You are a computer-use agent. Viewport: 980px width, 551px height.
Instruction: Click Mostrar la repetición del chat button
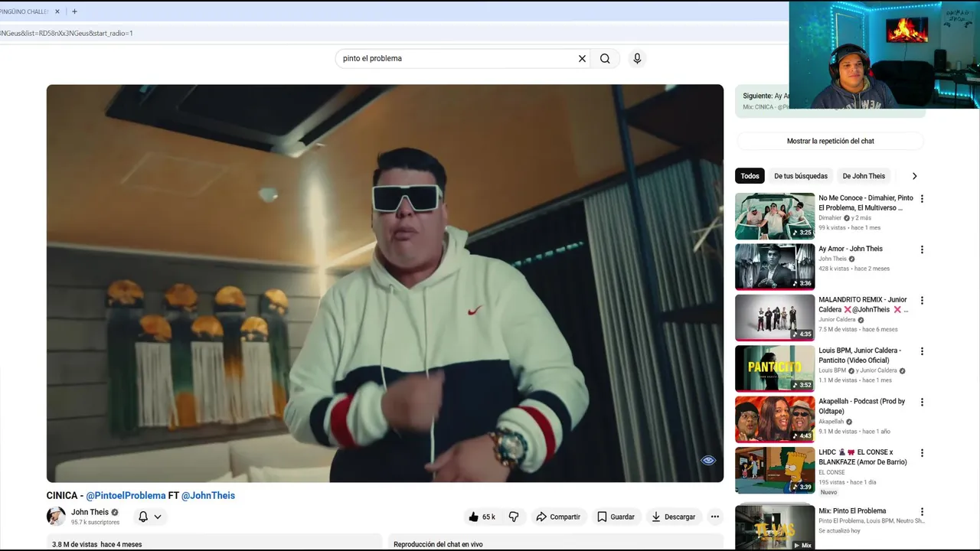pos(830,141)
